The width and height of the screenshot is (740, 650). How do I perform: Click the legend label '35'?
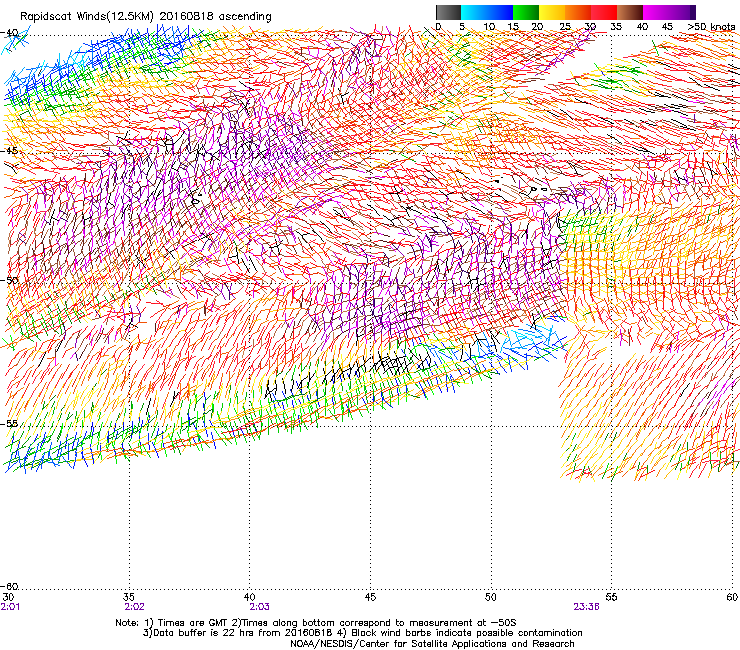pyautogui.click(x=616, y=27)
